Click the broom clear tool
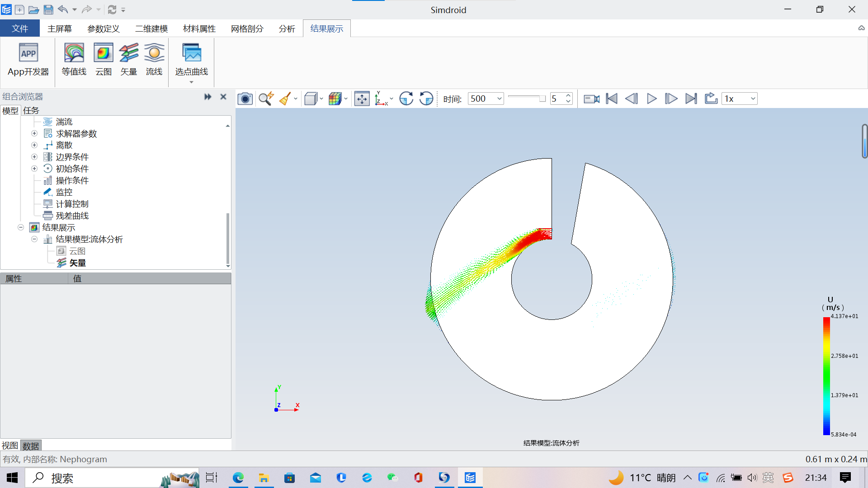The height and width of the screenshot is (488, 868). [285, 99]
